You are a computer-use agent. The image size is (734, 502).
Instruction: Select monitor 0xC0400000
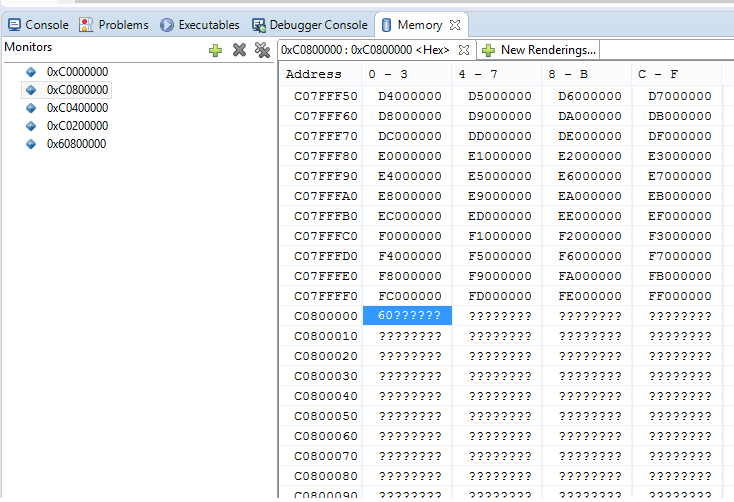[77, 108]
